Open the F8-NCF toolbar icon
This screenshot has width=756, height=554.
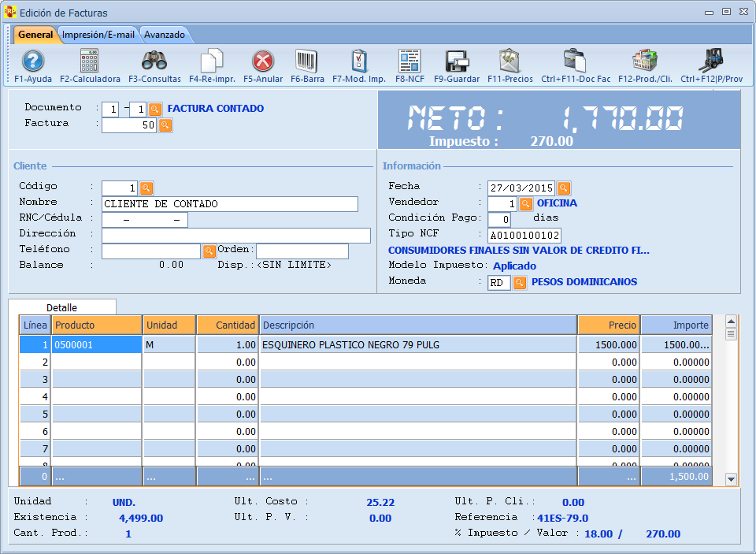408,61
